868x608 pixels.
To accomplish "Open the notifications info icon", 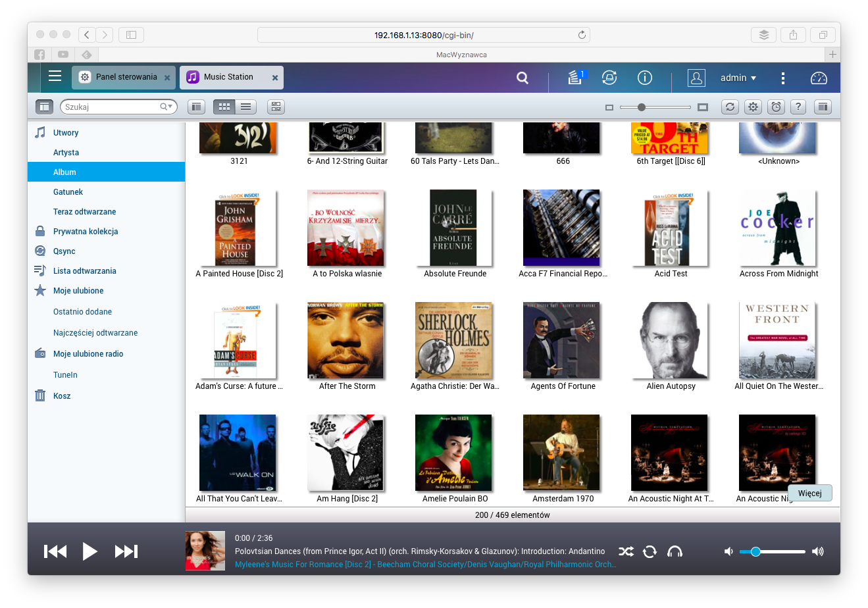I will (x=645, y=78).
